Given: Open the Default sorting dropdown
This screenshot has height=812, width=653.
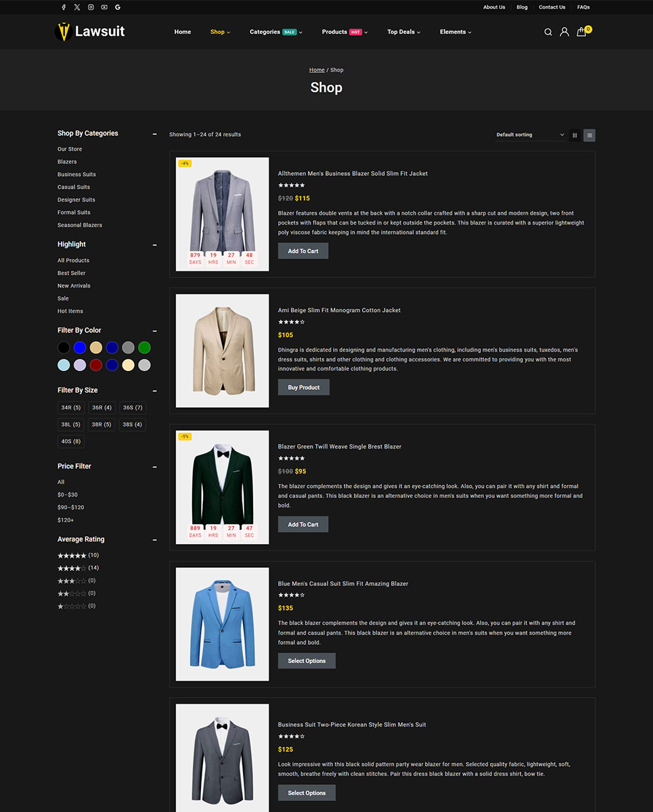Looking at the screenshot, I should coord(530,135).
